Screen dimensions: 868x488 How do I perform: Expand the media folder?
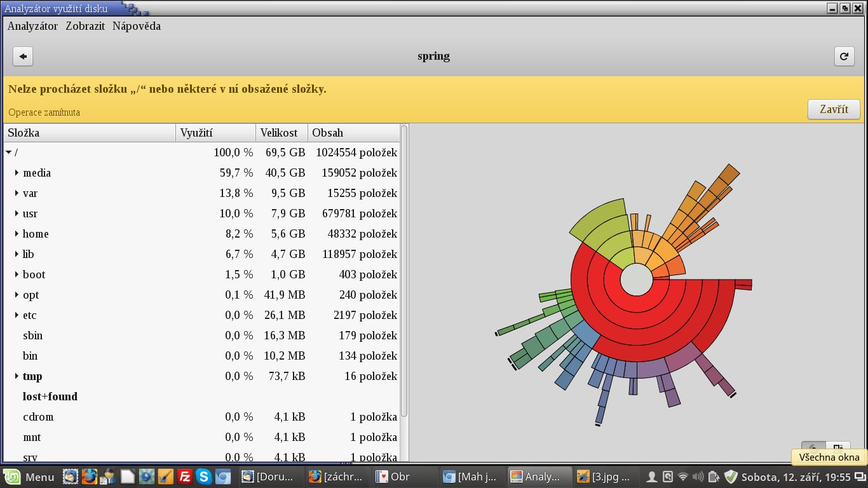17,173
